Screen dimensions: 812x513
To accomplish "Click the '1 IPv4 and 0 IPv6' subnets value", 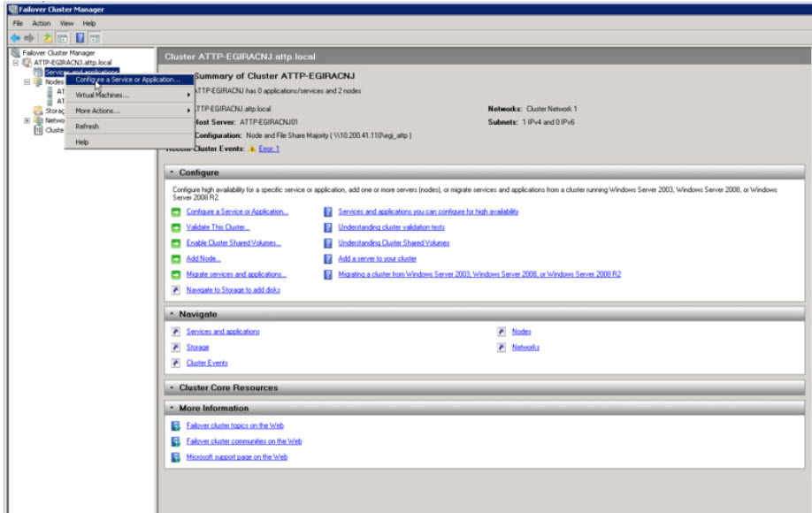I will 548,122.
